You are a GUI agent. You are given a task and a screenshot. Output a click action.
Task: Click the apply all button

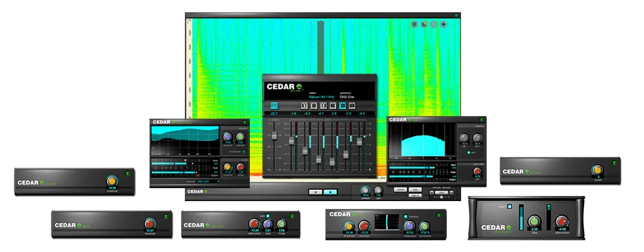tap(415, 195)
